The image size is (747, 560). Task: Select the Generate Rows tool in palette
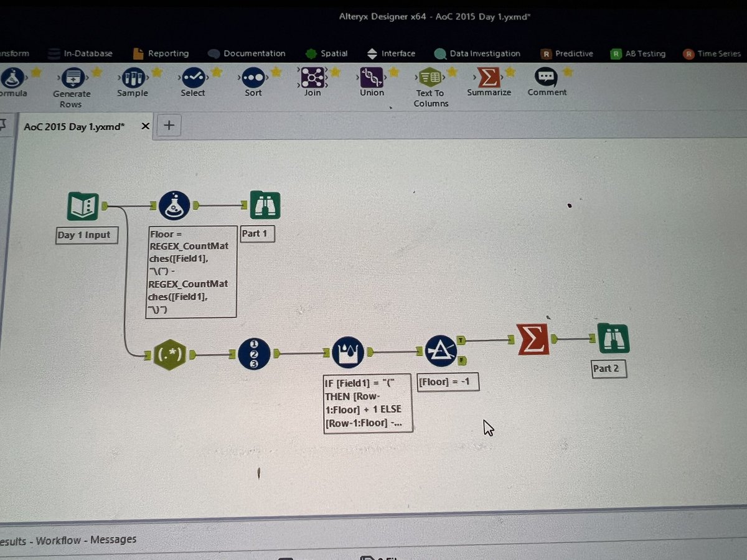(x=72, y=86)
